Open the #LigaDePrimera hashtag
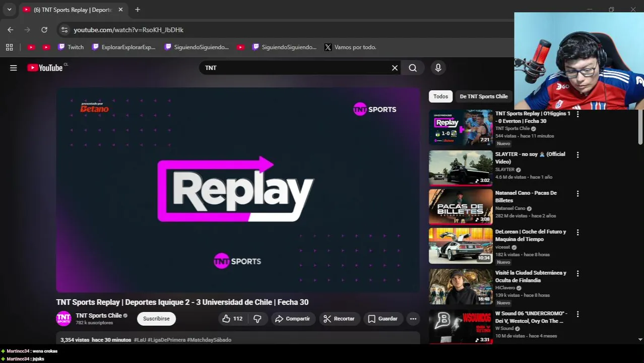Image resolution: width=644 pixels, height=363 pixels. [166, 340]
